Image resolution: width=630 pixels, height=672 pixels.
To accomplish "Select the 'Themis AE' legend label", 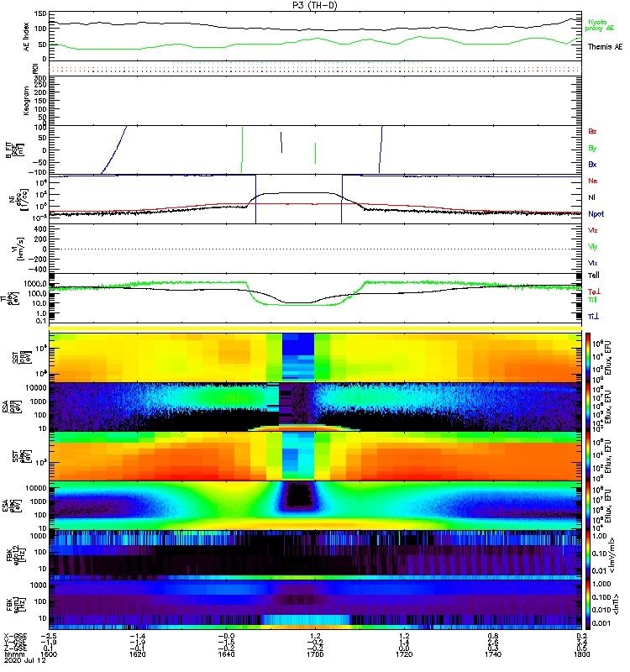I will (605, 47).
